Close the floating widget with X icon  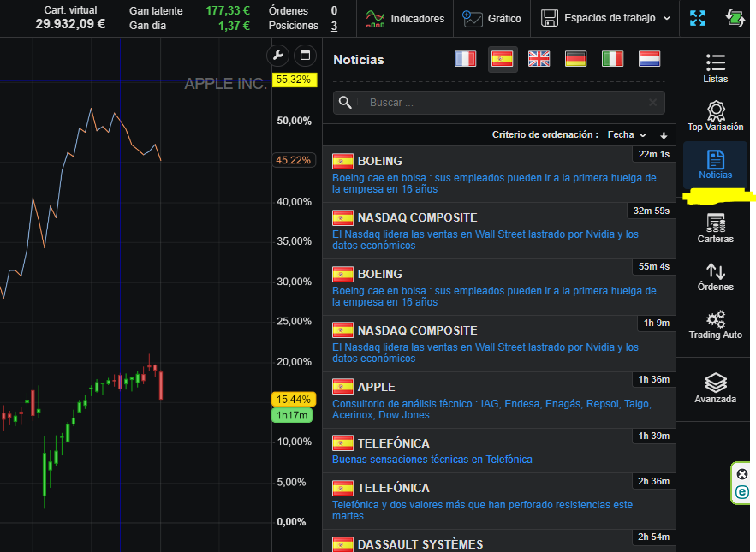(x=742, y=474)
